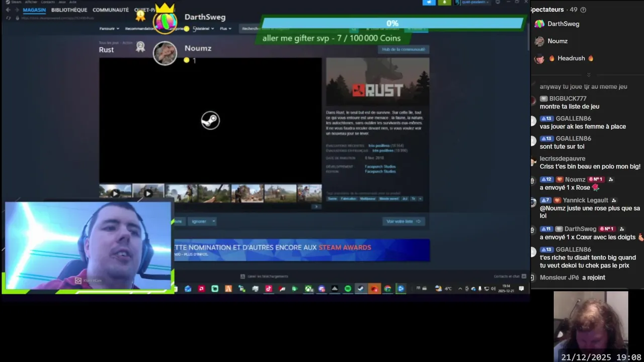The height and width of the screenshot is (362, 644).
Task: Open the weather widget showing 6°C
Action: click(443, 289)
